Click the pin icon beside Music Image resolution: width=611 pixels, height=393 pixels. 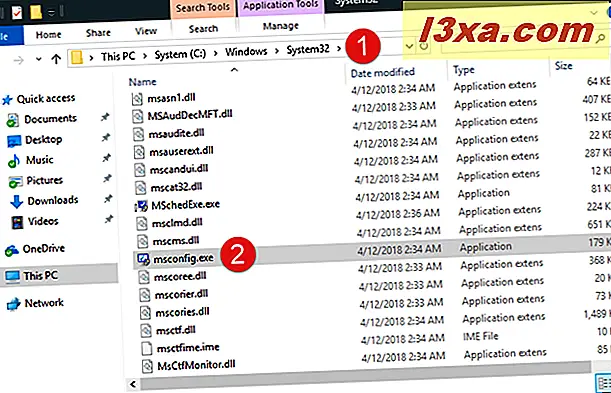pyautogui.click(x=106, y=158)
